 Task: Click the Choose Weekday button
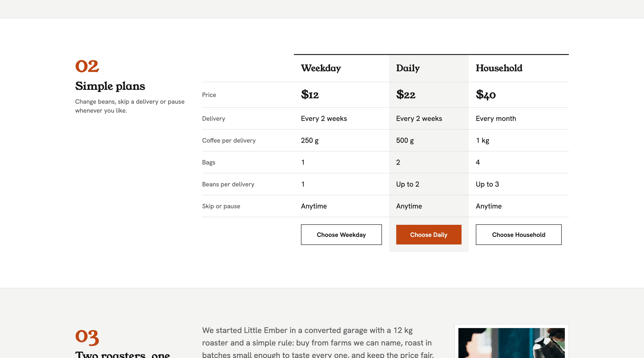coord(341,235)
